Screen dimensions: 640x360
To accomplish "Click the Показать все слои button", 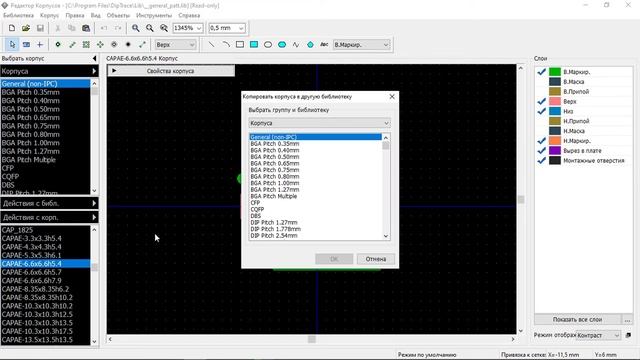I will point(577,320).
